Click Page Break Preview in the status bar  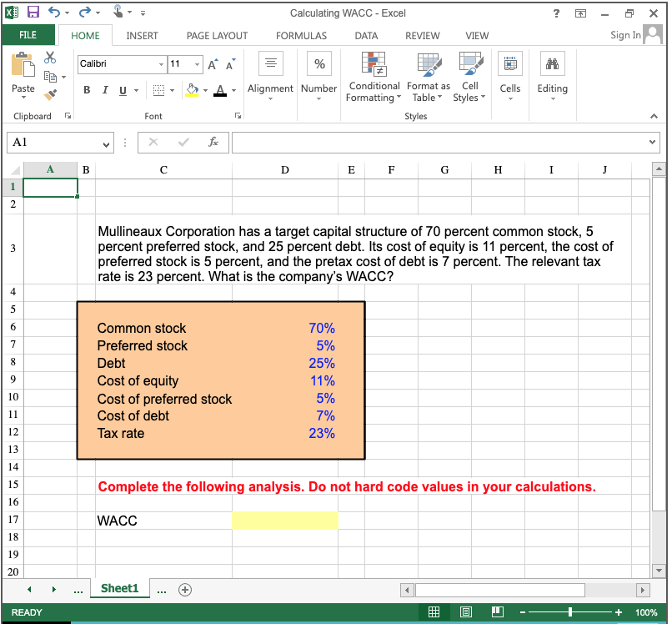coord(497,611)
